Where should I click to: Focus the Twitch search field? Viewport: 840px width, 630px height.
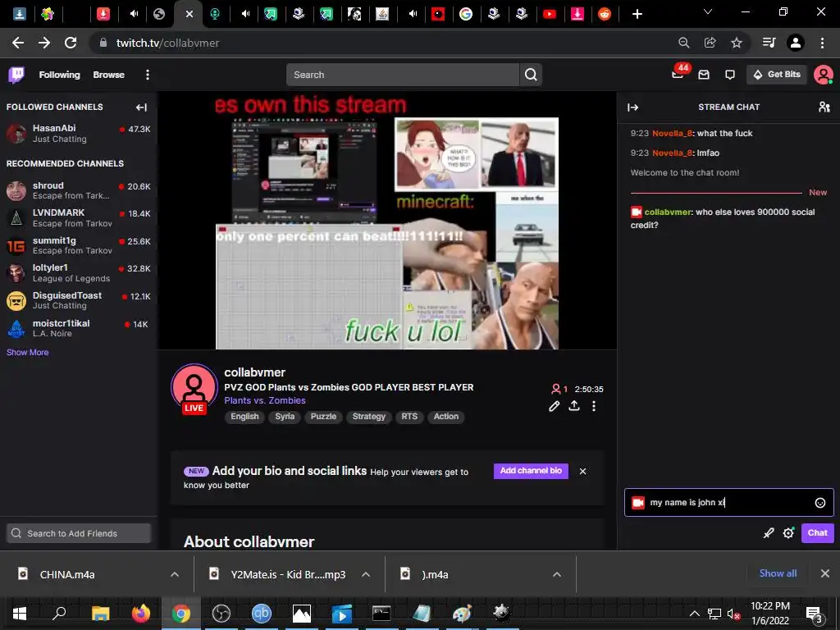[x=403, y=75]
